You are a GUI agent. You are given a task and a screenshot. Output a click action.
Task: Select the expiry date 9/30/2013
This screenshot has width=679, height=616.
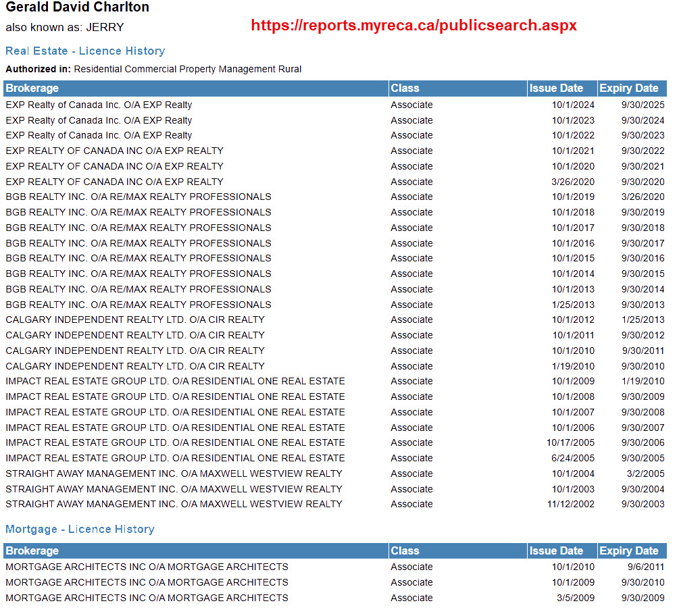(x=643, y=305)
